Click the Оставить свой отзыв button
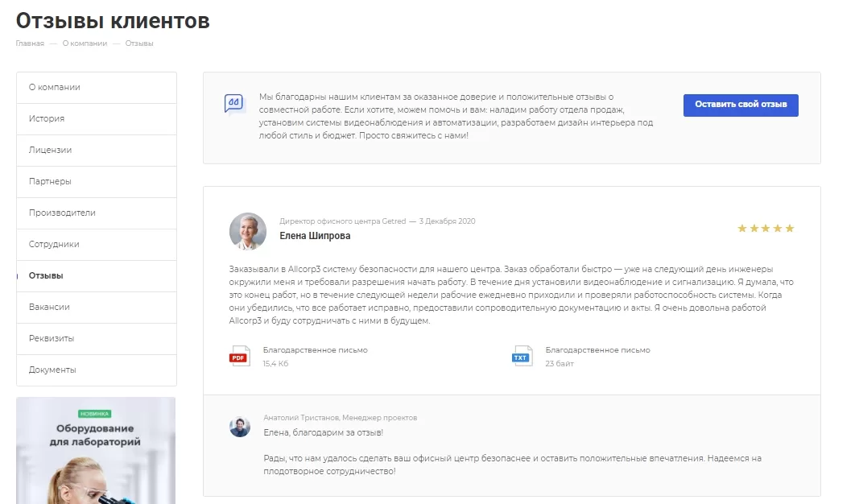 tap(741, 105)
